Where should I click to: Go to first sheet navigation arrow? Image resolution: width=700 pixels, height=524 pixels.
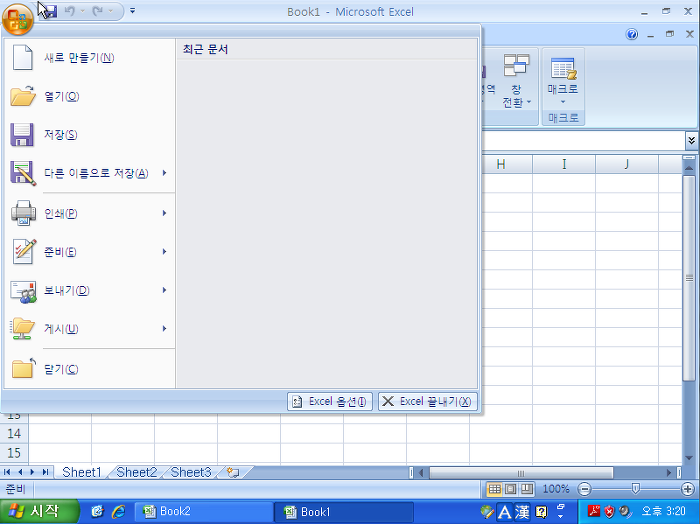(7, 472)
